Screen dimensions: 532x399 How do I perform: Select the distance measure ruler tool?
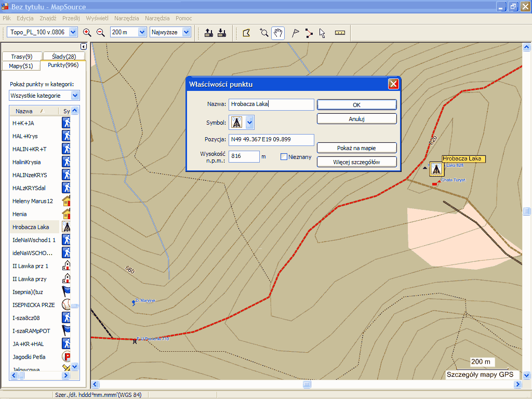click(x=340, y=33)
